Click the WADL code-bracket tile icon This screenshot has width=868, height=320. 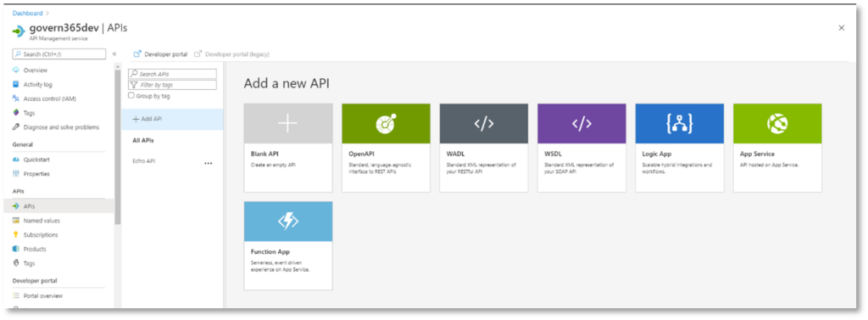484,124
